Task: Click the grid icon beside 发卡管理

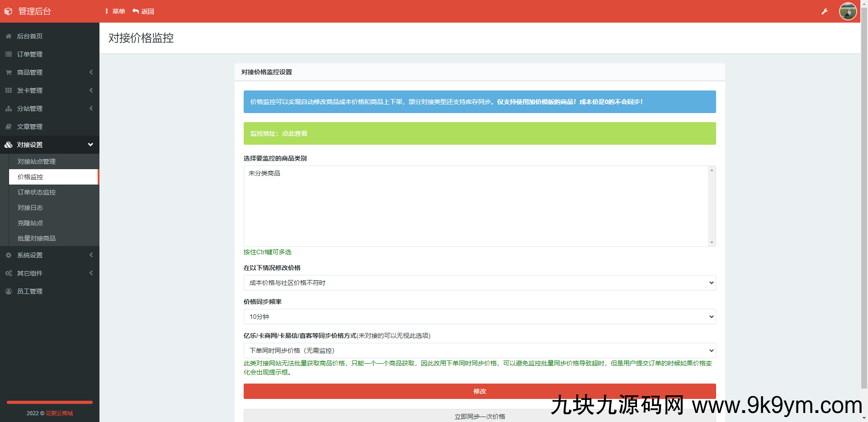Action: pyautogui.click(x=9, y=90)
